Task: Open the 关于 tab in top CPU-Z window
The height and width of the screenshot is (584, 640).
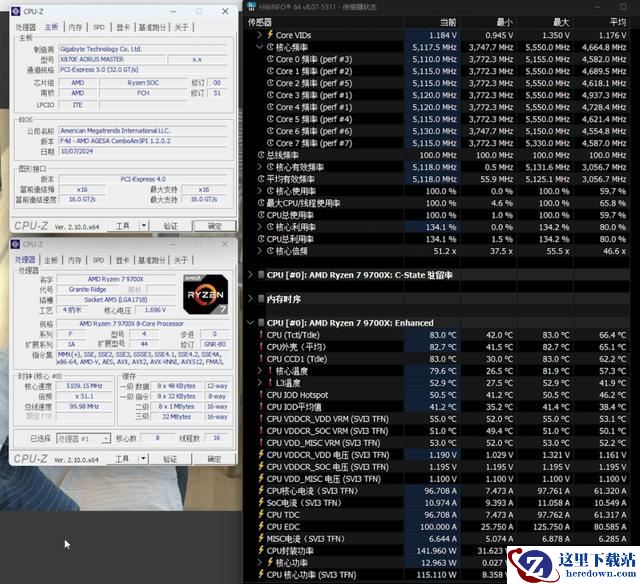Action: [181, 27]
